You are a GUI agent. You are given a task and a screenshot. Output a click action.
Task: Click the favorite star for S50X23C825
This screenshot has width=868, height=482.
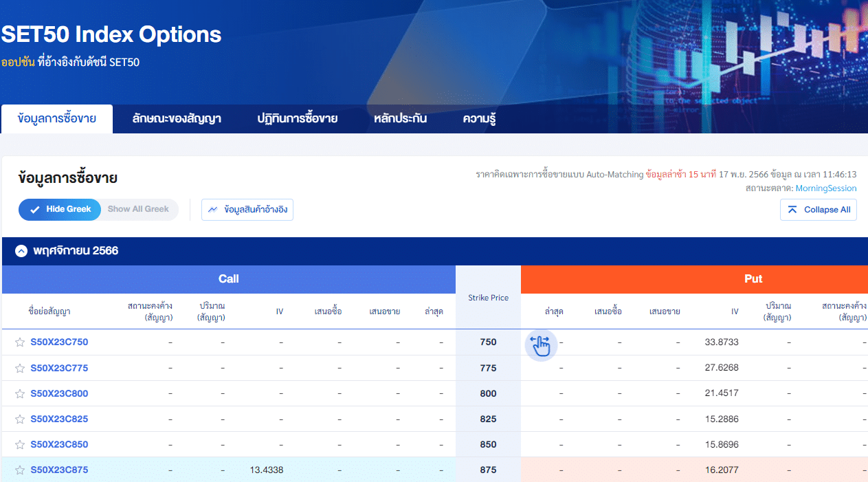coord(19,418)
